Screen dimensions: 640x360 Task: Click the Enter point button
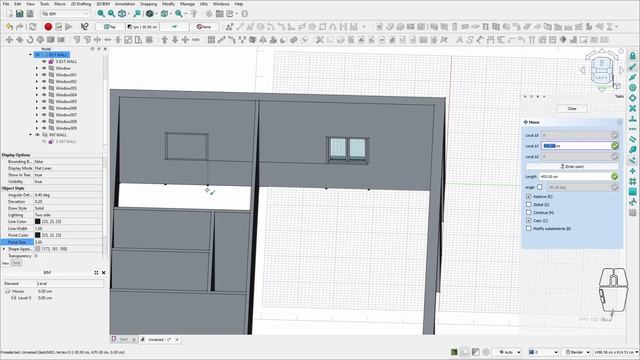[571, 167]
